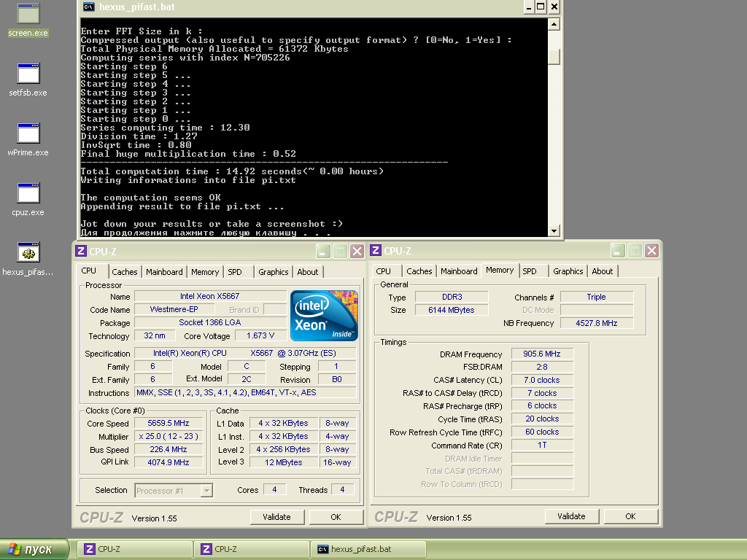Click NB Frequency value 4527.8 MHz
This screenshot has width=747, height=560.
597,323
